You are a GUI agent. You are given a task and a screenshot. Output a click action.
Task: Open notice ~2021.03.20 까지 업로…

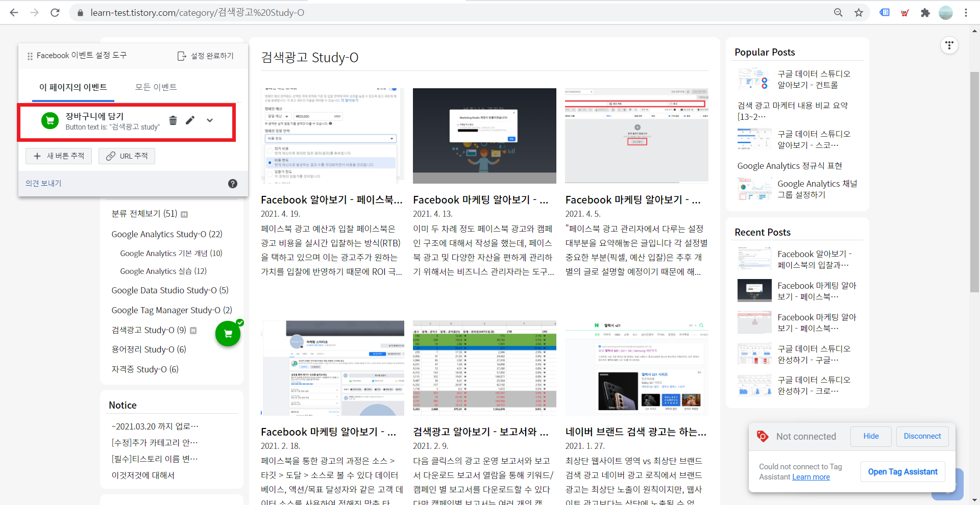[155, 426]
